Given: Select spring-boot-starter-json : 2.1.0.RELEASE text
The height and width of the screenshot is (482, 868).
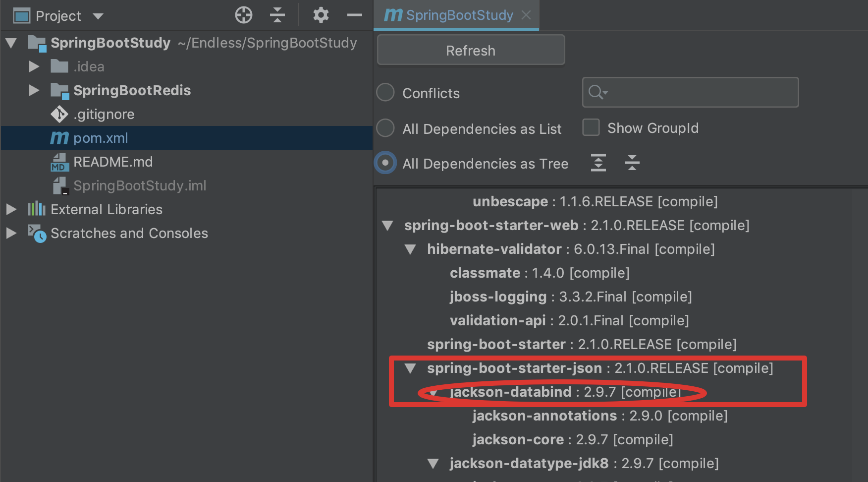Looking at the screenshot, I should (x=600, y=368).
